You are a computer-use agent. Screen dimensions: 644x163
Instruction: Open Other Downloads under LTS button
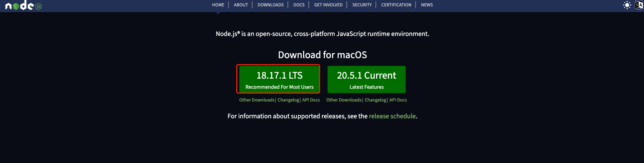[257, 100]
